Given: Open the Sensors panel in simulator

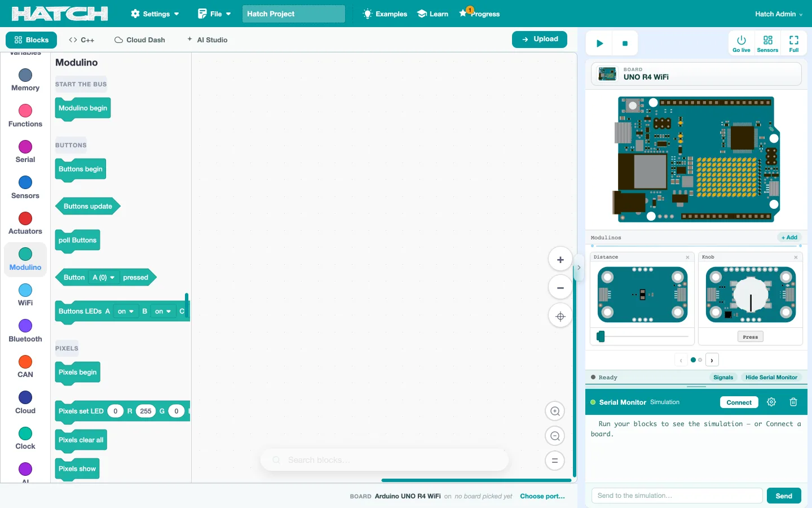Looking at the screenshot, I should [767, 43].
